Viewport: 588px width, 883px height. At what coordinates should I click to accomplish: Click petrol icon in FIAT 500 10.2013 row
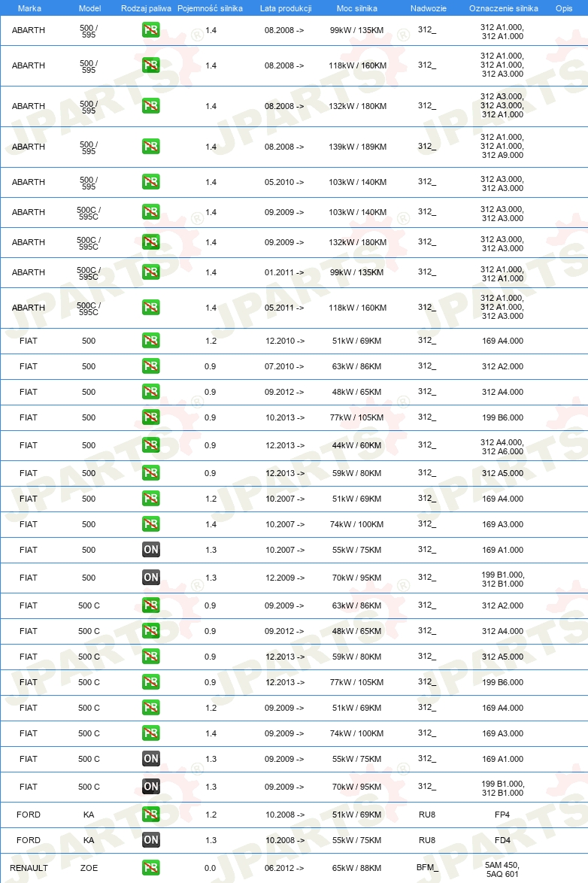coord(150,417)
